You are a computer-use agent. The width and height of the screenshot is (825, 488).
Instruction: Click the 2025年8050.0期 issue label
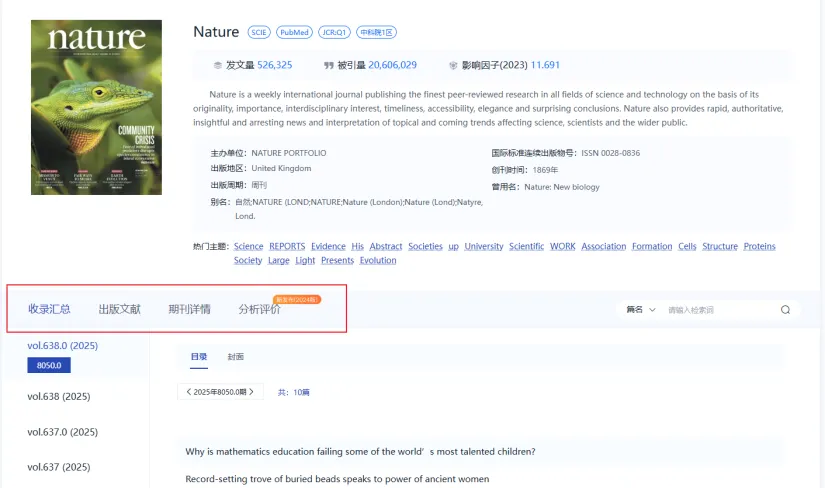pos(220,392)
